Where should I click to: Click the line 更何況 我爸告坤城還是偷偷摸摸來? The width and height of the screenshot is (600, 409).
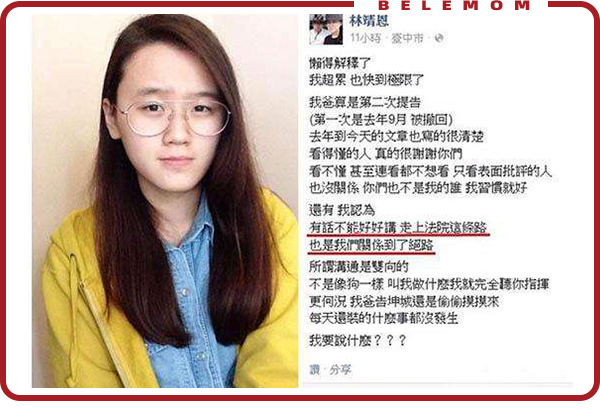[x=404, y=301]
